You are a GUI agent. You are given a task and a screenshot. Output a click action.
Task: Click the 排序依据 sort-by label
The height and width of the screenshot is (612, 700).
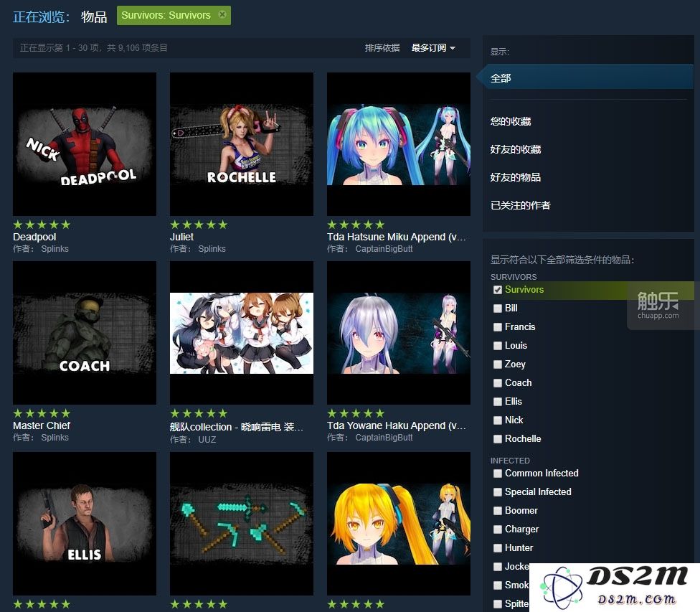coord(382,48)
